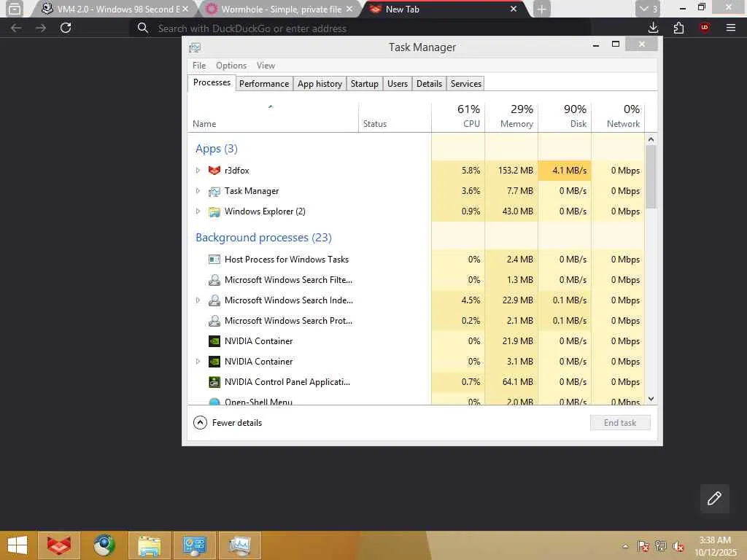The image size is (747, 560).
Task: Sort processes by Disk column header
Action: (565, 117)
